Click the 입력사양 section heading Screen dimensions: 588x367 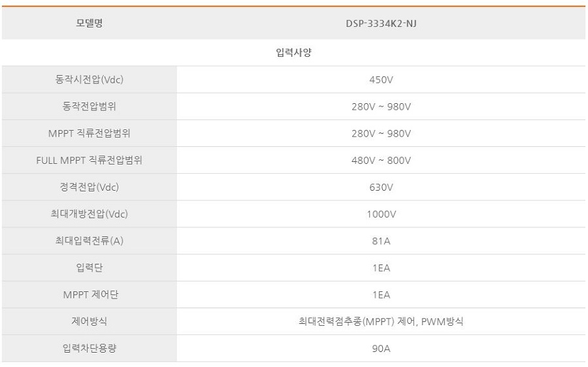point(293,53)
